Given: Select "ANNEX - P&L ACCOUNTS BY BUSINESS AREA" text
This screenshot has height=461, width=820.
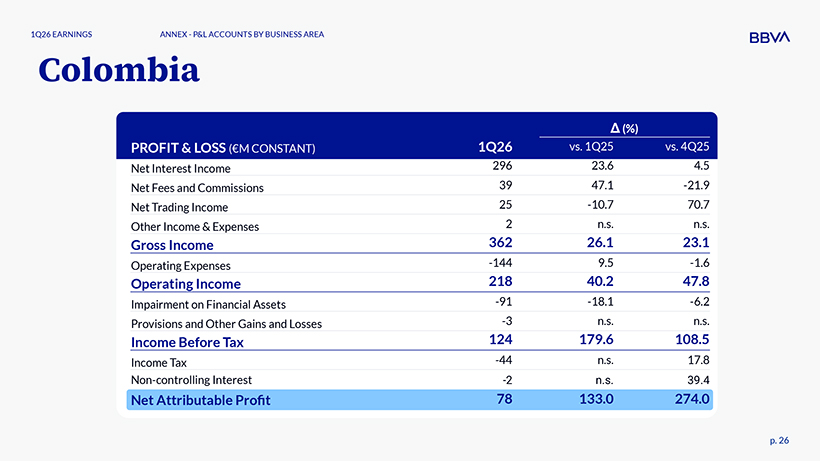Looking at the screenshot, I should click(242, 34).
